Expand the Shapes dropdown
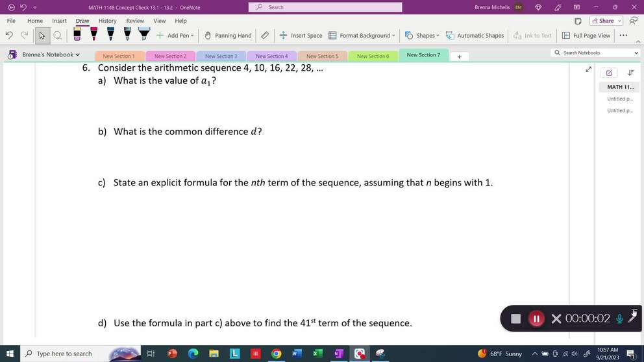Image resolution: width=644 pixels, height=362 pixels. tap(422, 36)
